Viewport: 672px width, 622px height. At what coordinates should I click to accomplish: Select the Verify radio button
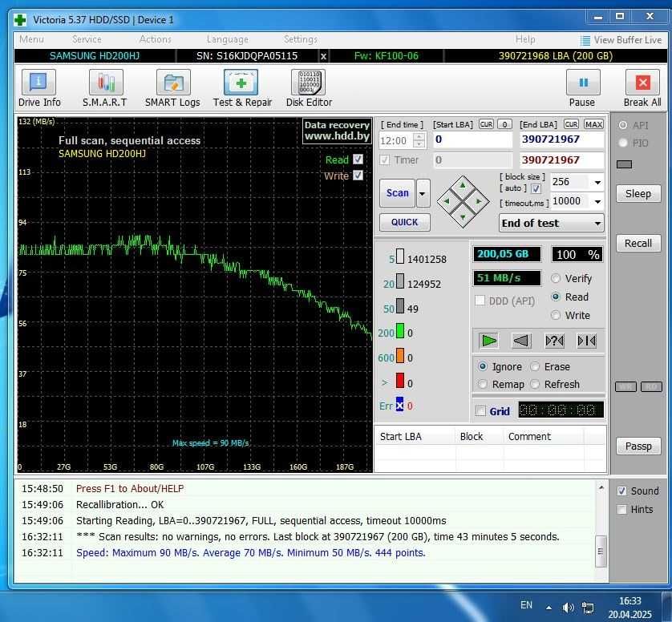pyautogui.click(x=556, y=278)
